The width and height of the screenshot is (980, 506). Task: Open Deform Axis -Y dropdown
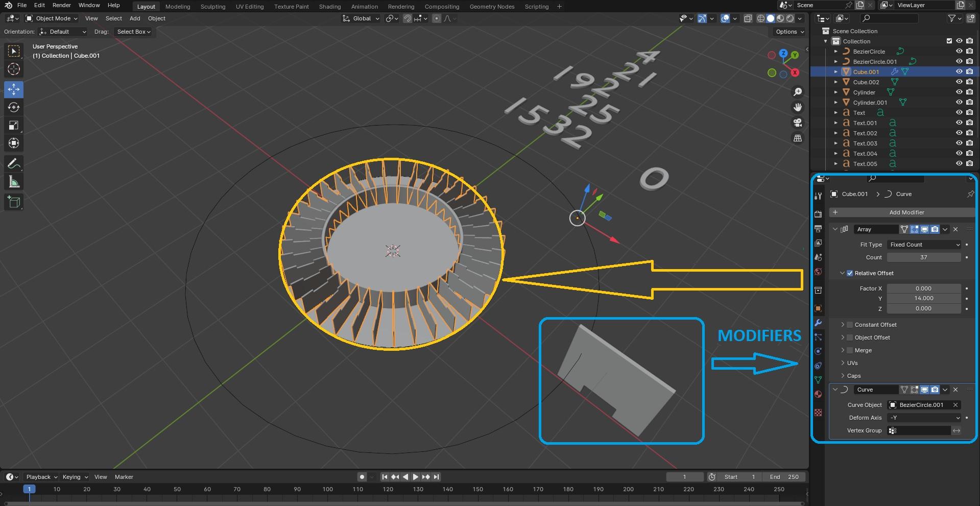pyautogui.click(x=924, y=418)
